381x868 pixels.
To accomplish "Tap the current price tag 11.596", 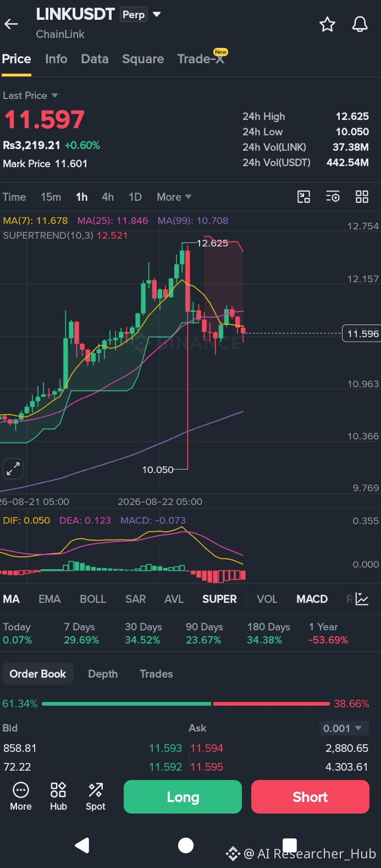I will (361, 333).
